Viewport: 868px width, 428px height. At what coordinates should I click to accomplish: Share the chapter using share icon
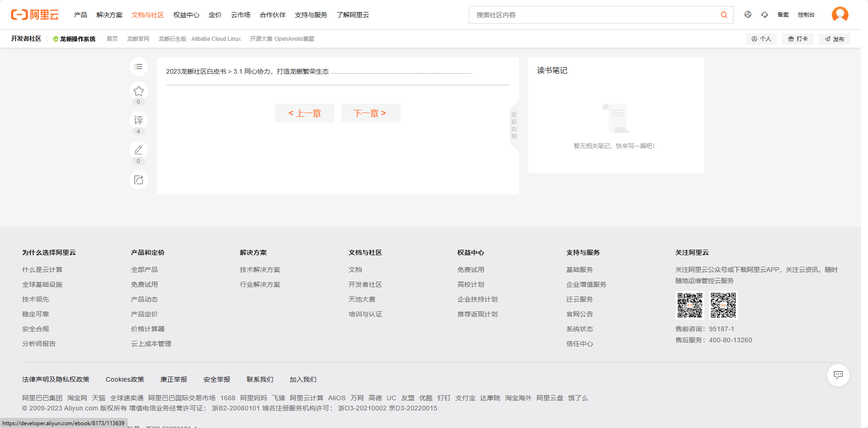(x=139, y=180)
